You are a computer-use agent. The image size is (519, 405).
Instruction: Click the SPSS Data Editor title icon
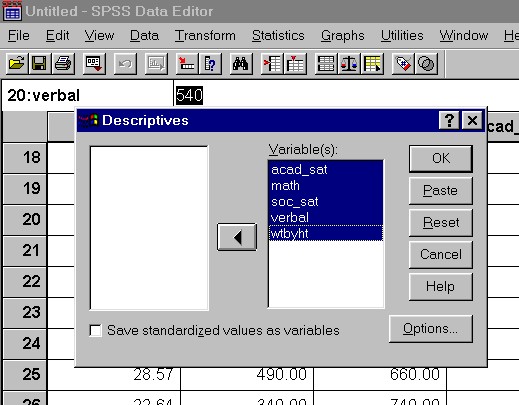[x=12, y=11]
